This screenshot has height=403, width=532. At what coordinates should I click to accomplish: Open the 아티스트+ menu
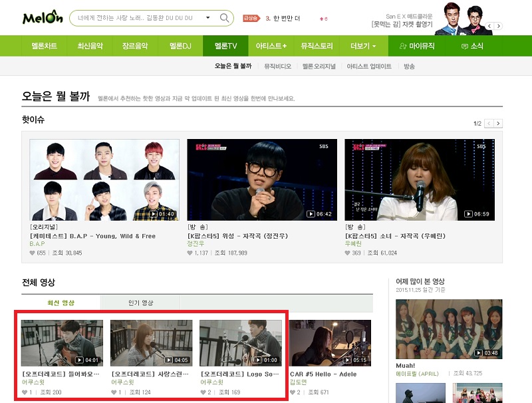coord(271,46)
